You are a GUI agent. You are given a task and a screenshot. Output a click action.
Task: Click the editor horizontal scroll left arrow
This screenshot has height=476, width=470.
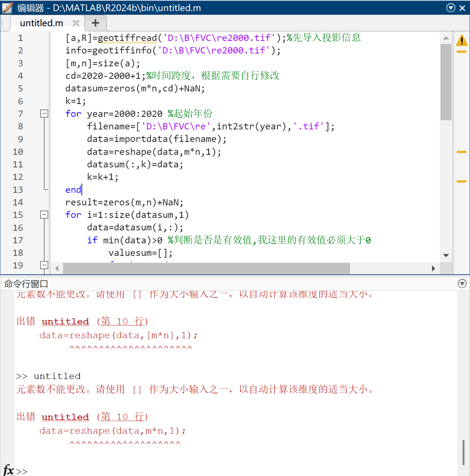[57, 268]
